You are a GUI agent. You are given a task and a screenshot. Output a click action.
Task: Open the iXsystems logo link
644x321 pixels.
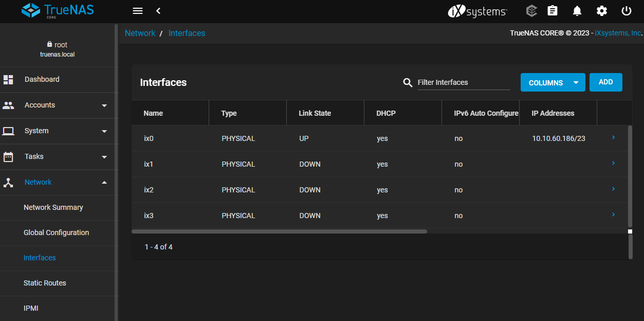tap(477, 11)
